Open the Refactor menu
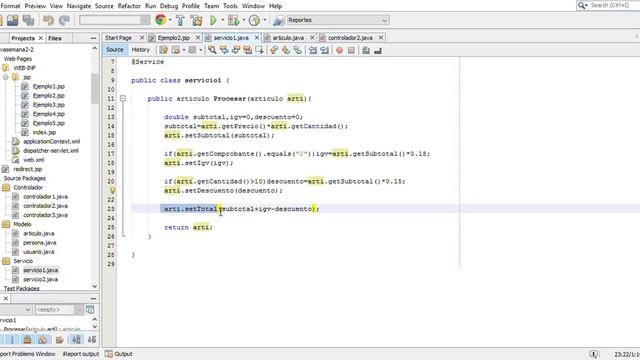640x360 pixels. click(129, 6)
